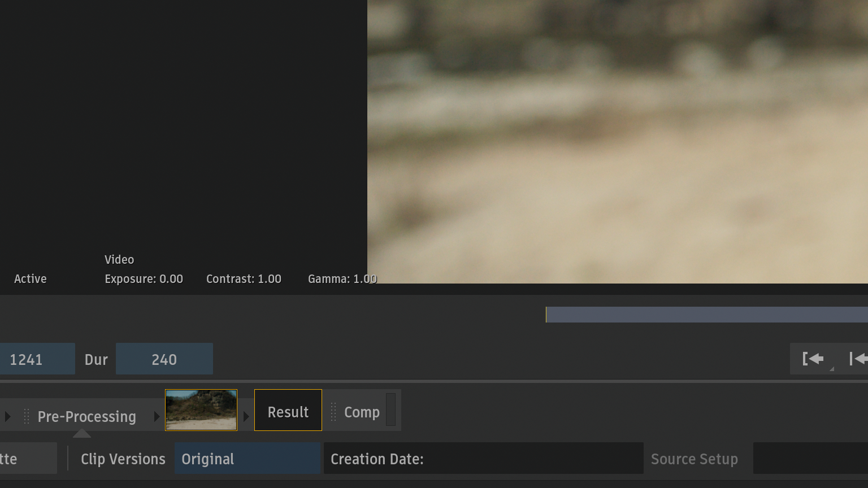
Task: Toggle the small box right of Comp
Action: 390,409
